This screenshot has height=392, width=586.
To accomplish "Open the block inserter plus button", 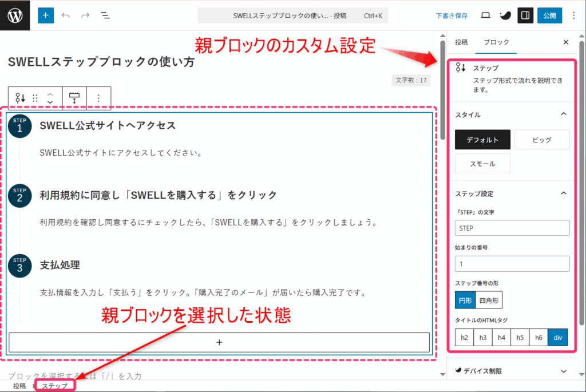I will click(x=46, y=15).
